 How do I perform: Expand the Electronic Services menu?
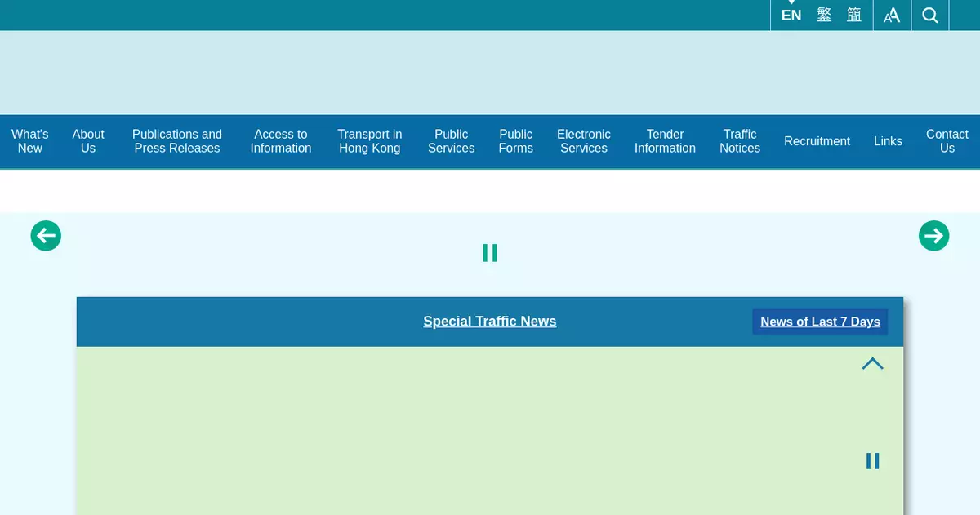(583, 141)
